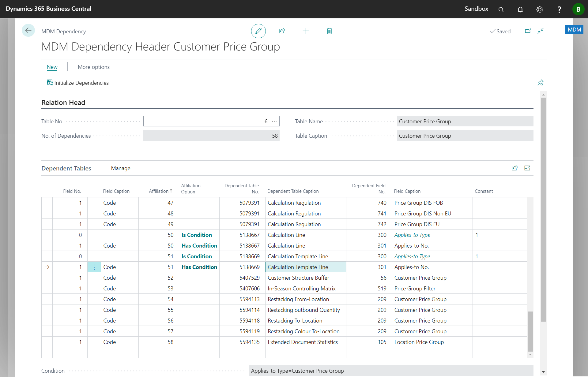The image size is (588, 377).
Task: Click the MDM Dependency breadcrumb
Action: (x=63, y=31)
